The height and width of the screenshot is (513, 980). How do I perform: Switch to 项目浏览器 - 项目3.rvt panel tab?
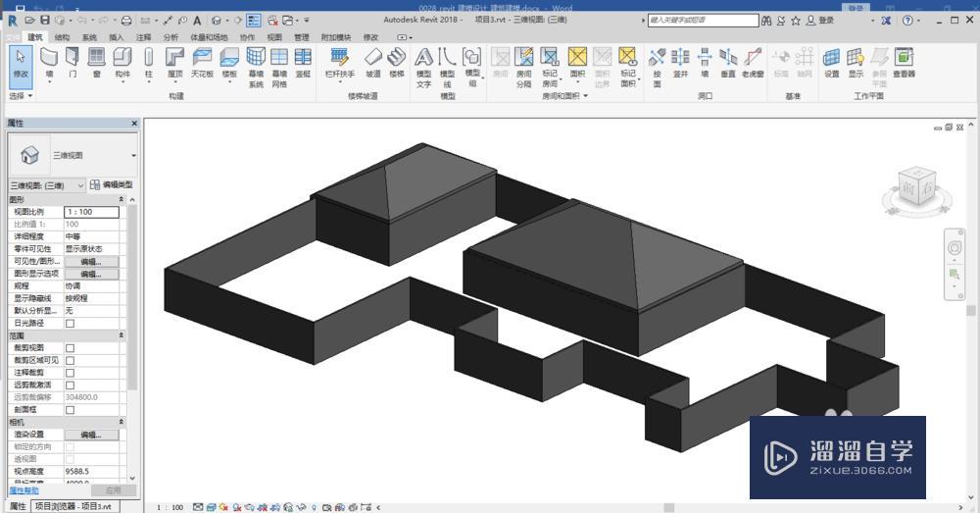point(73,506)
